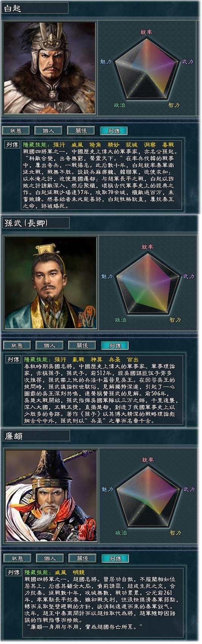202x644 pixels.
Task: Select 列傳 tab under 孫武
Action: (114, 345)
